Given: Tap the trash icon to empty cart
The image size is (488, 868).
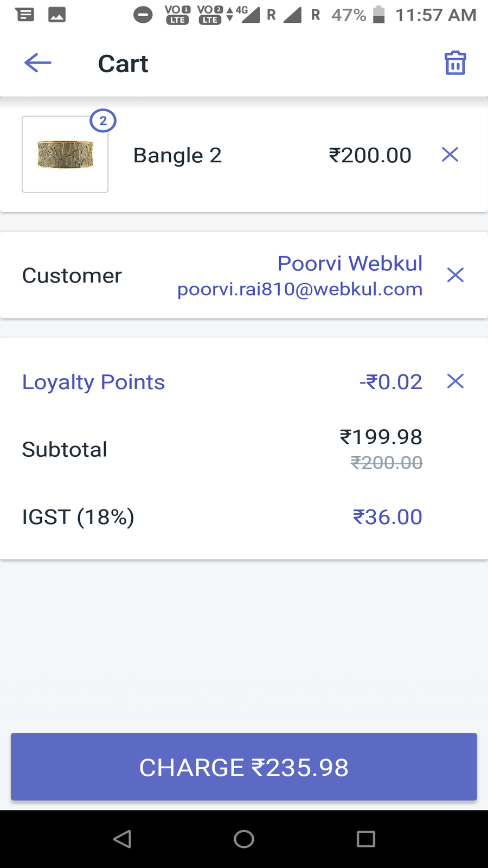Looking at the screenshot, I should point(455,63).
